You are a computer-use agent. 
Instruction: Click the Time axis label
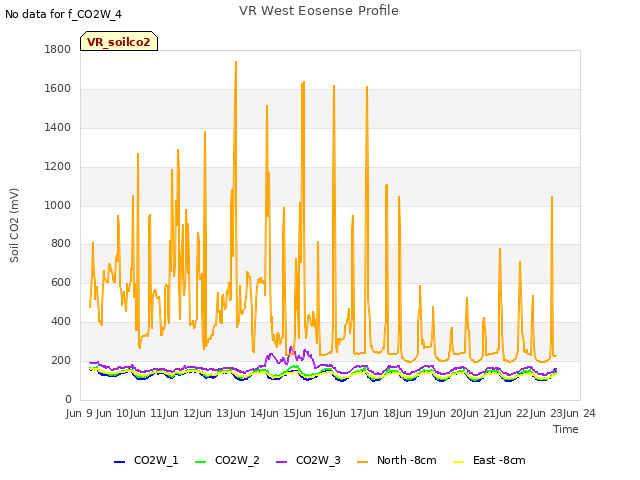(565, 429)
